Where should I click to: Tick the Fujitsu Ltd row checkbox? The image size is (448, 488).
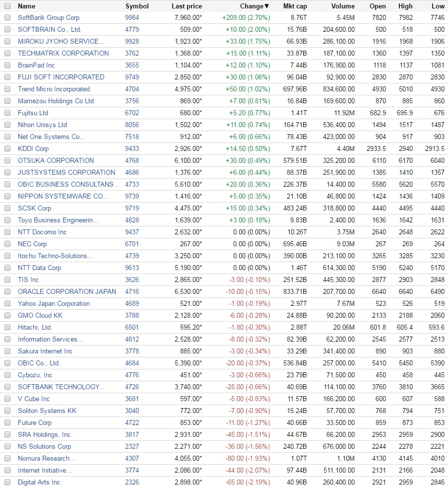tap(7, 113)
